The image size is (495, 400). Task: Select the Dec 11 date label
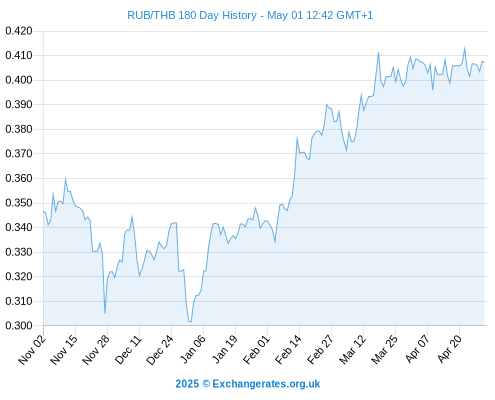(x=128, y=349)
